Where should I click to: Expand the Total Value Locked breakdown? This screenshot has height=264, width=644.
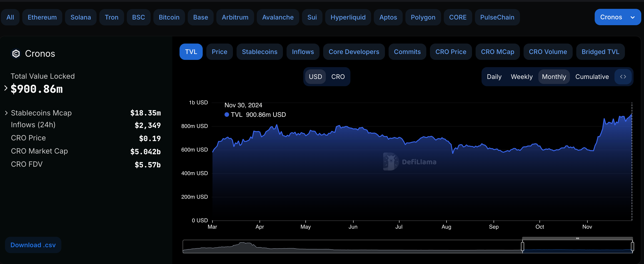click(x=6, y=88)
